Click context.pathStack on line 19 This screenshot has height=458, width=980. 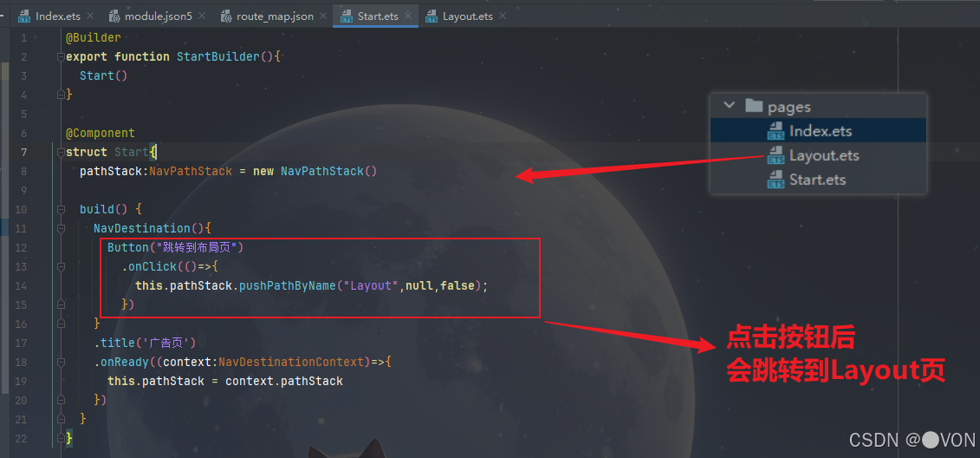[x=283, y=381]
